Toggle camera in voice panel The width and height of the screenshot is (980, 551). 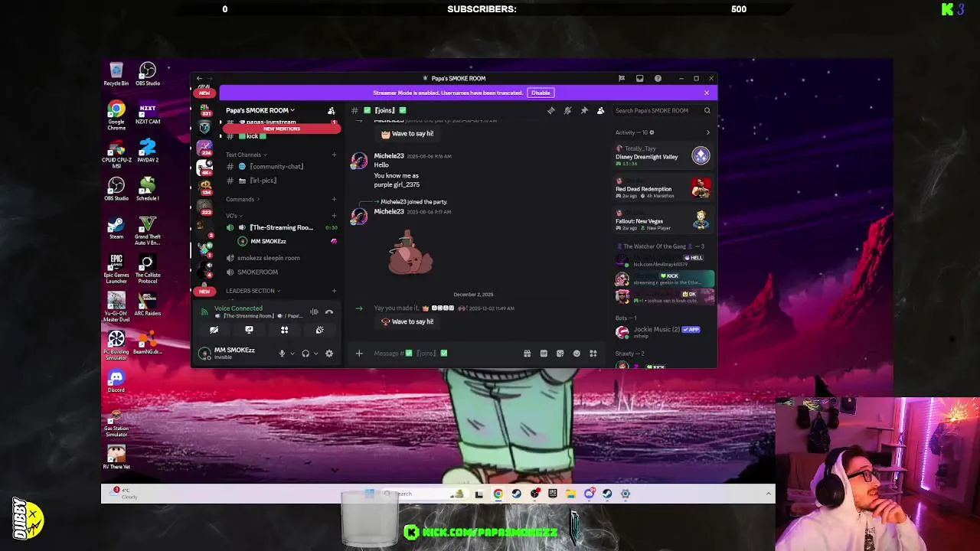point(214,330)
